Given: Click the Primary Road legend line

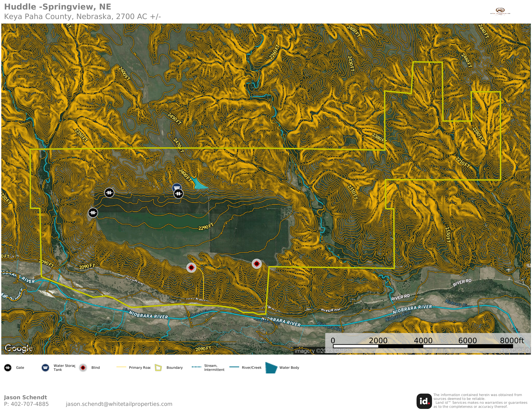Looking at the screenshot, I should 121,367.
